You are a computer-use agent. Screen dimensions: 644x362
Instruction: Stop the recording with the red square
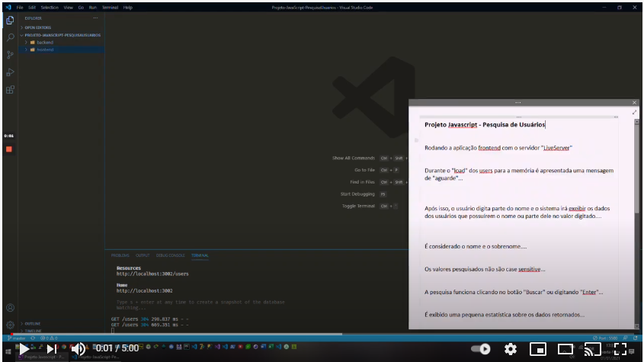tap(9, 149)
